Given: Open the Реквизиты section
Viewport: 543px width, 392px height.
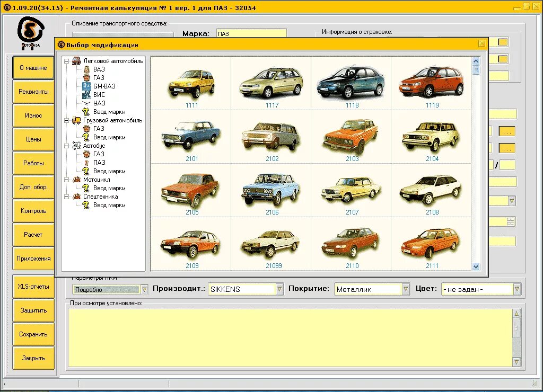Looking at the screenshot, I should pyautogui.click(x=33, y=92).
